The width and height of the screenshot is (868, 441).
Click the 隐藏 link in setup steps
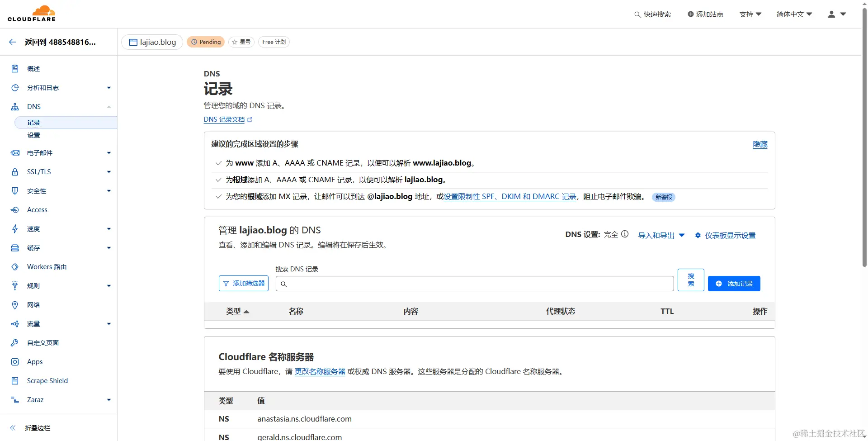pos(760,144)
